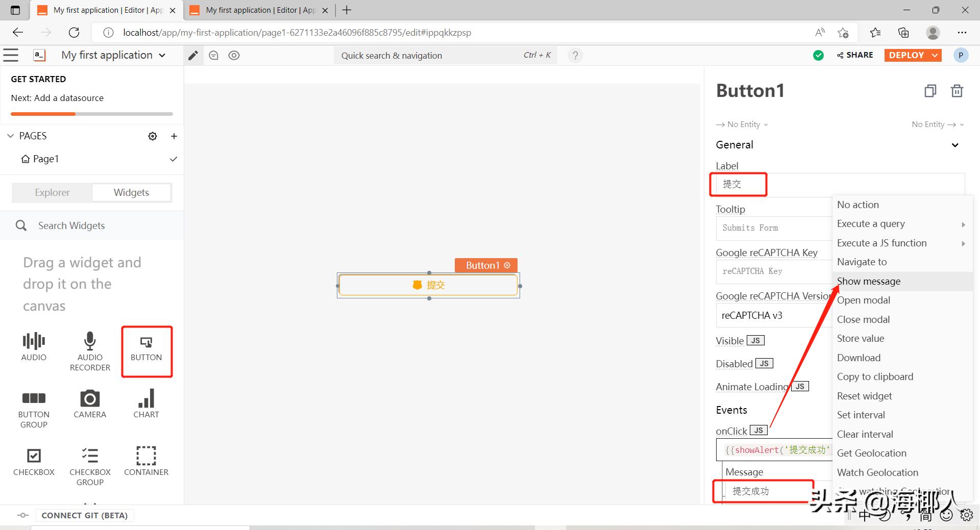
Task: Add a new page with plus icon
Action: pyautogui.click(x=174, y=136)
